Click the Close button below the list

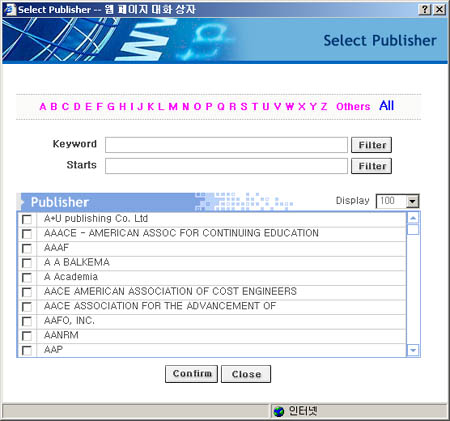coord(246,374)
